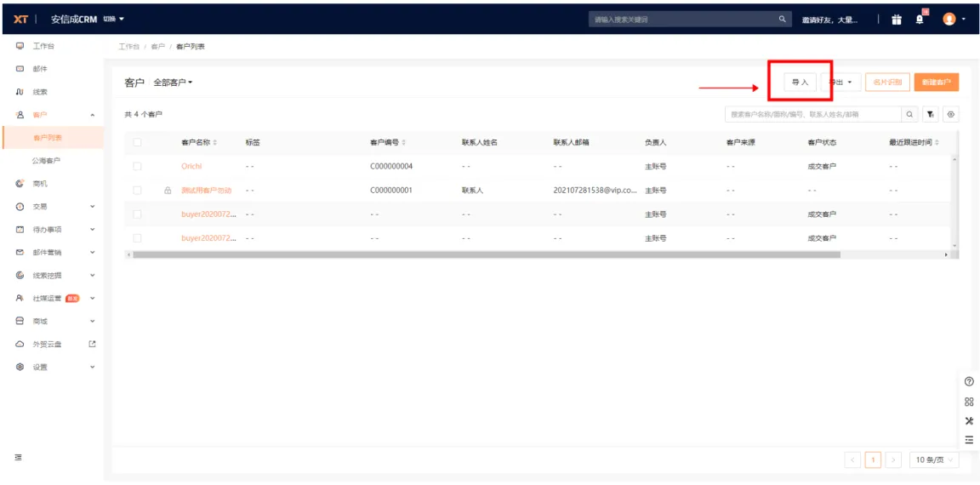980x485 pixels.
Task: Open the floating list icon at right edge
Action: click(x=970, y=440)
